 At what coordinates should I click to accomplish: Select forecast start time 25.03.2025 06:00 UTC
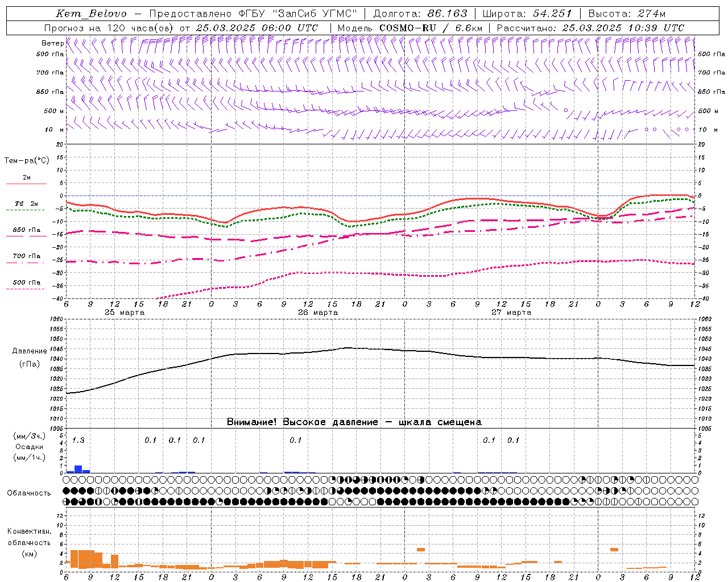point(257,28)
